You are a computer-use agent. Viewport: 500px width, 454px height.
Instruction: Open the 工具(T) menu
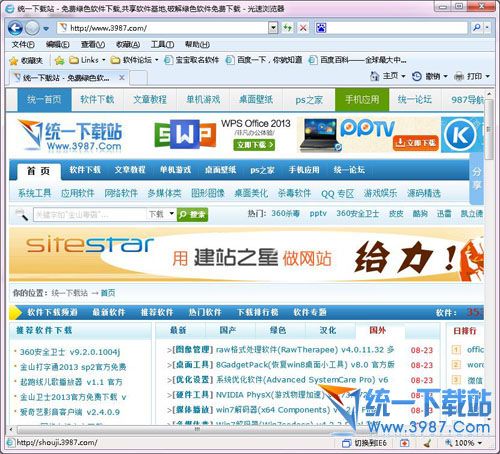pos(163,44)
